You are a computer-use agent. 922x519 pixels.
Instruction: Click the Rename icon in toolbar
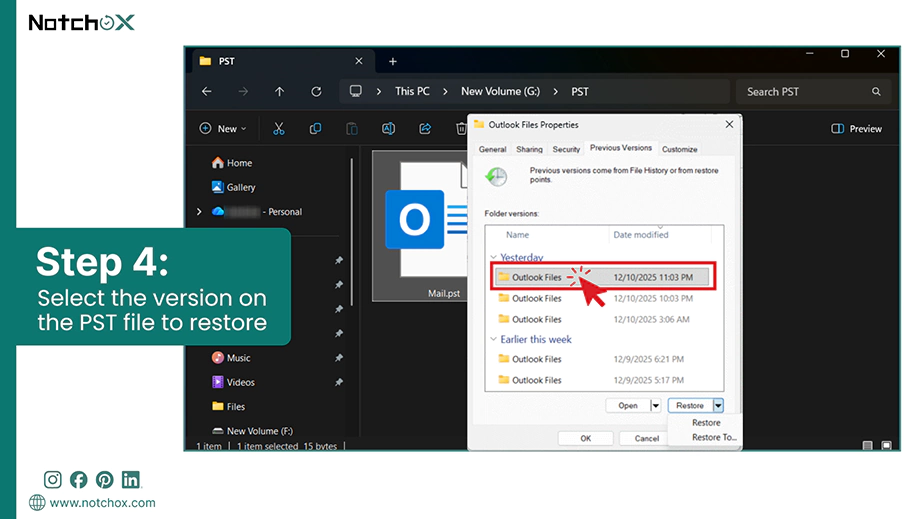(388, 129)
